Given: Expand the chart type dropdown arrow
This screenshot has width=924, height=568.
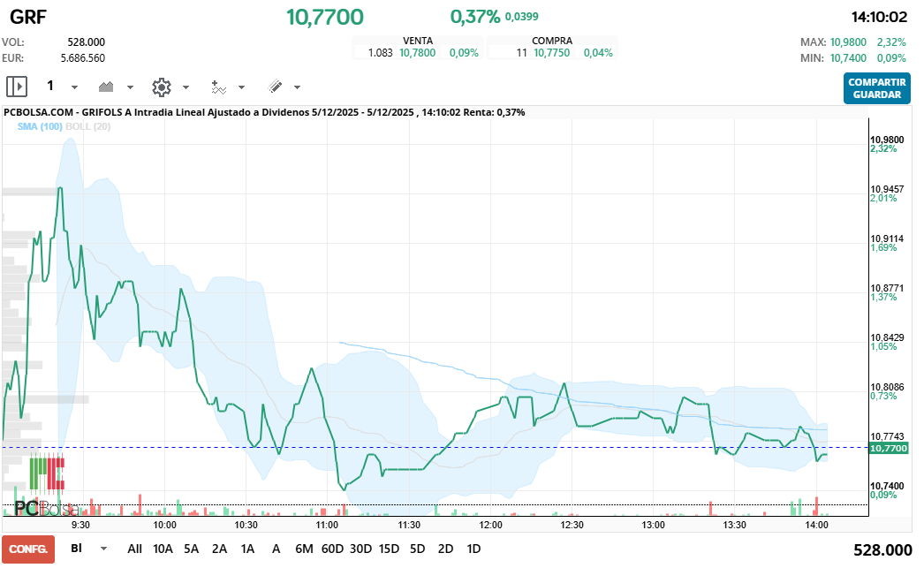Looking at the screenshot, I should point(130,87).
